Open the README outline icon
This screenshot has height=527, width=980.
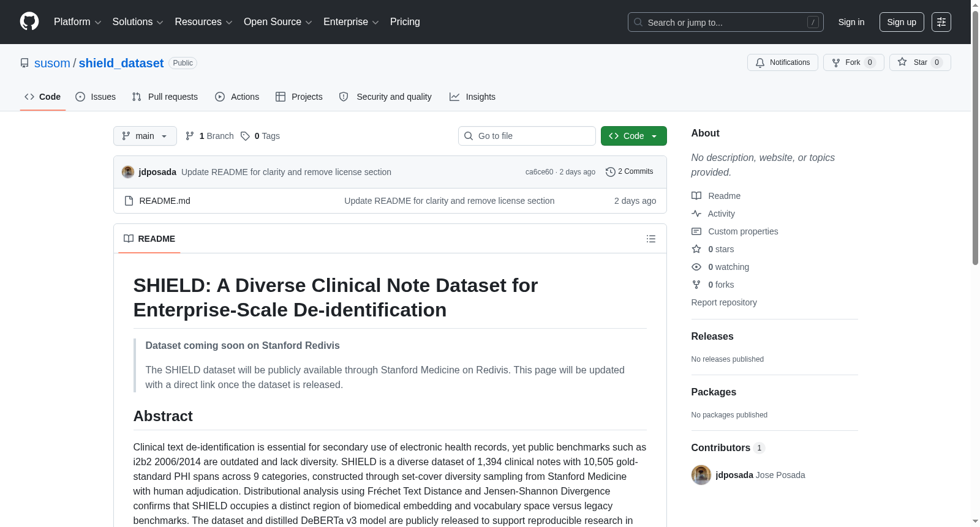(651, 239)
